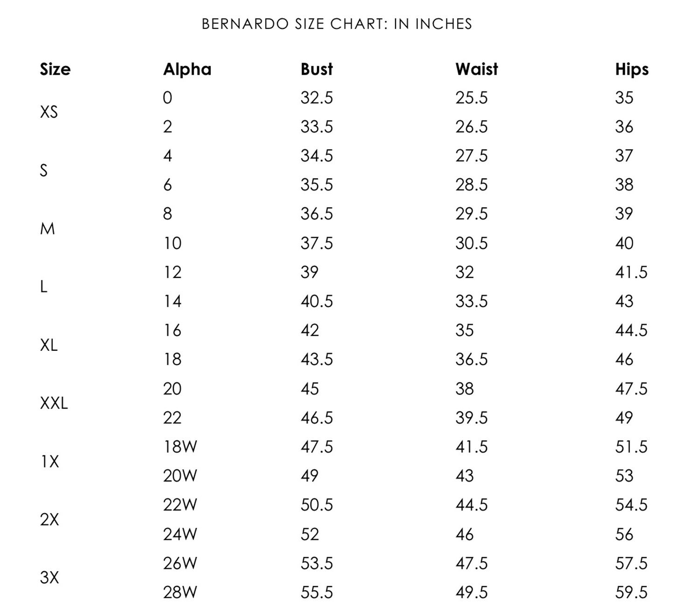Select the 2X size label

(49, 519)
